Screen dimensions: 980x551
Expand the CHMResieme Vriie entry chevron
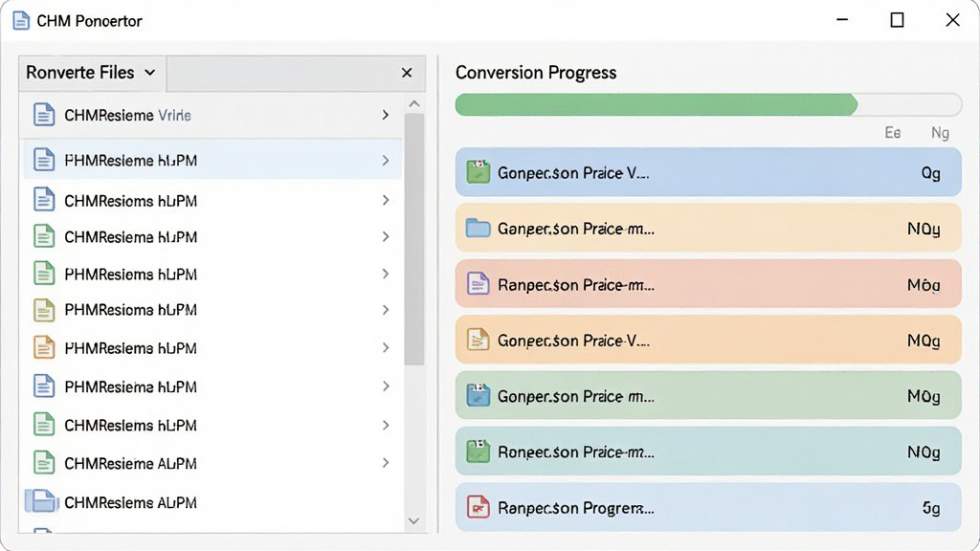386,115
